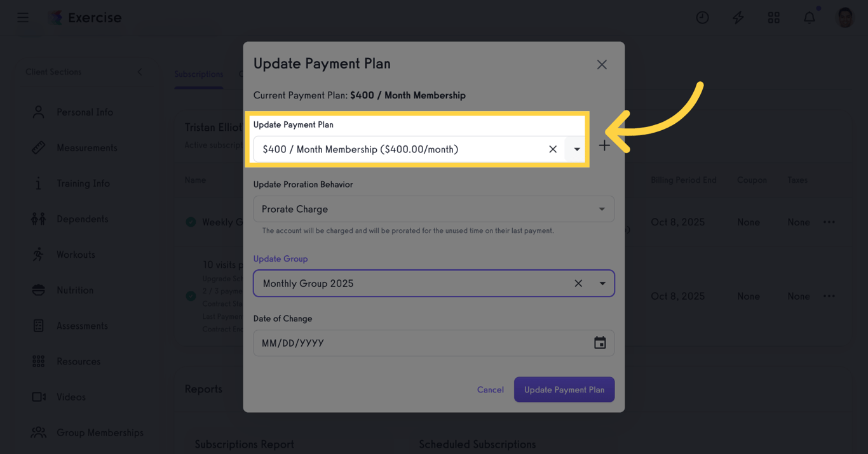Remove Monthly Group 2025 from Update Group
This screenshot has width=868, height=454.
point(578,283)
